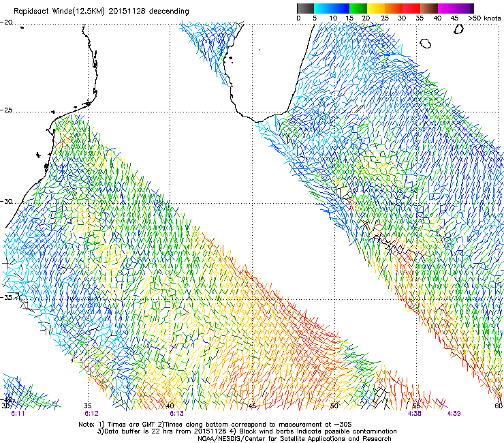Click the 'Times are GMT' note line
Image resolution: width=504 pixels, height=443 pixels.
tap(215, 425)
